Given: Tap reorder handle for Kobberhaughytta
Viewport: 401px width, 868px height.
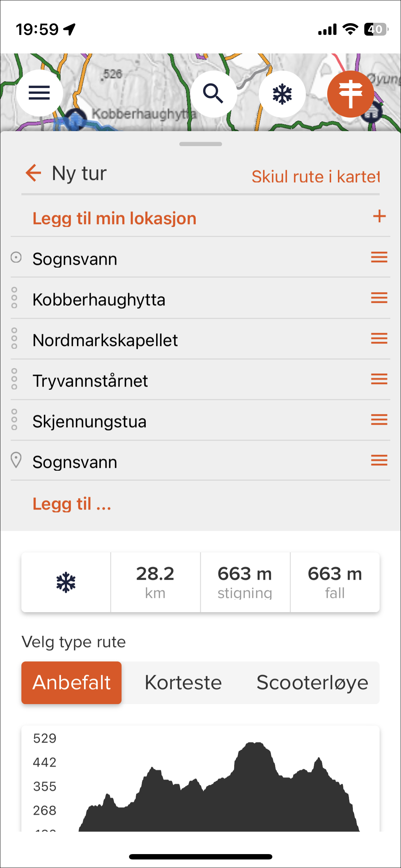Looking at the screenshot, I should [379, 298].
